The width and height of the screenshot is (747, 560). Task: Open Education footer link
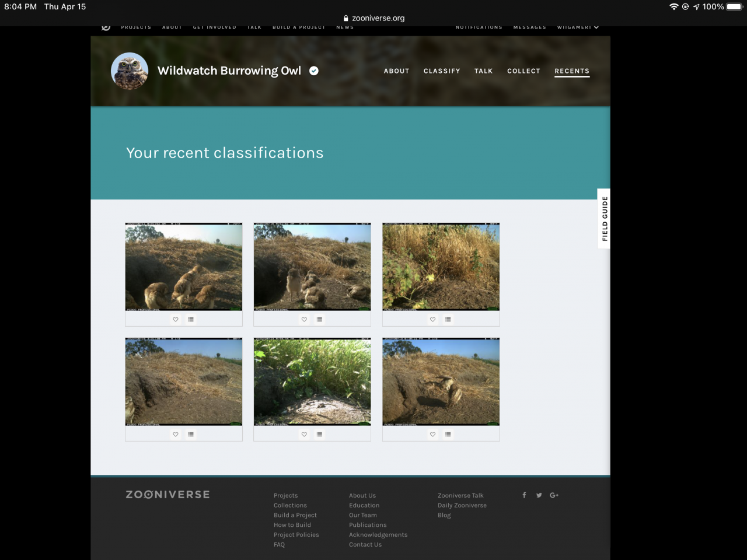(x=364, y=506)
